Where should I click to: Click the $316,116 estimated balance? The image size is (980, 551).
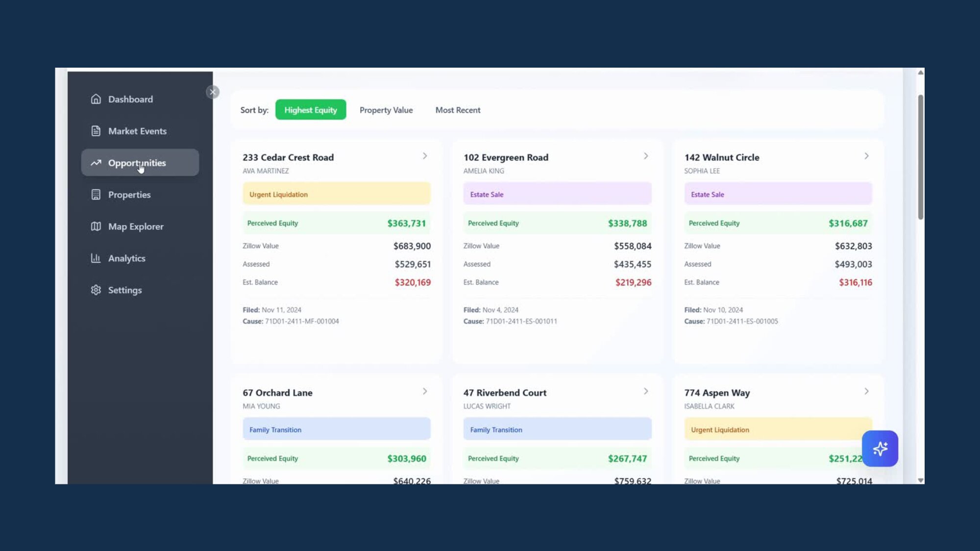[x=856, y=282]
